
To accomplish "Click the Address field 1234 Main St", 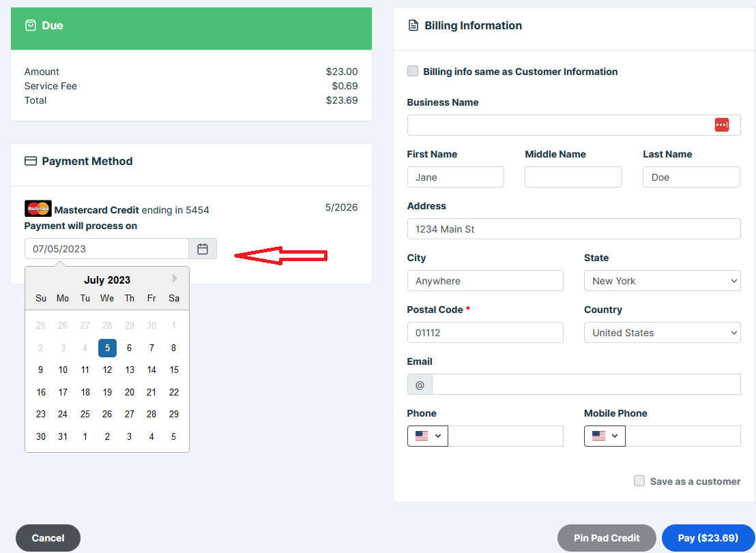I will (574, 229).
